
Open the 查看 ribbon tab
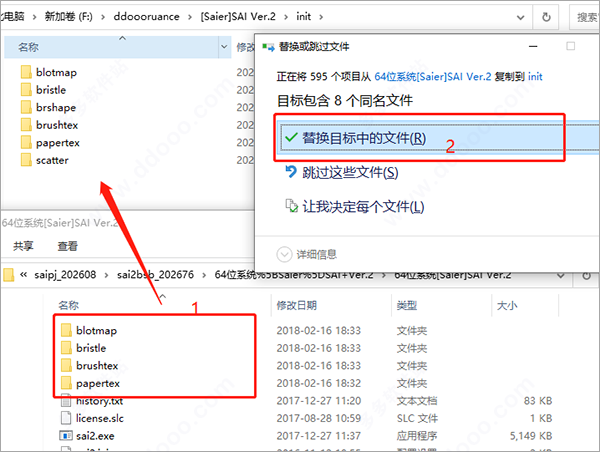(67, 246)
